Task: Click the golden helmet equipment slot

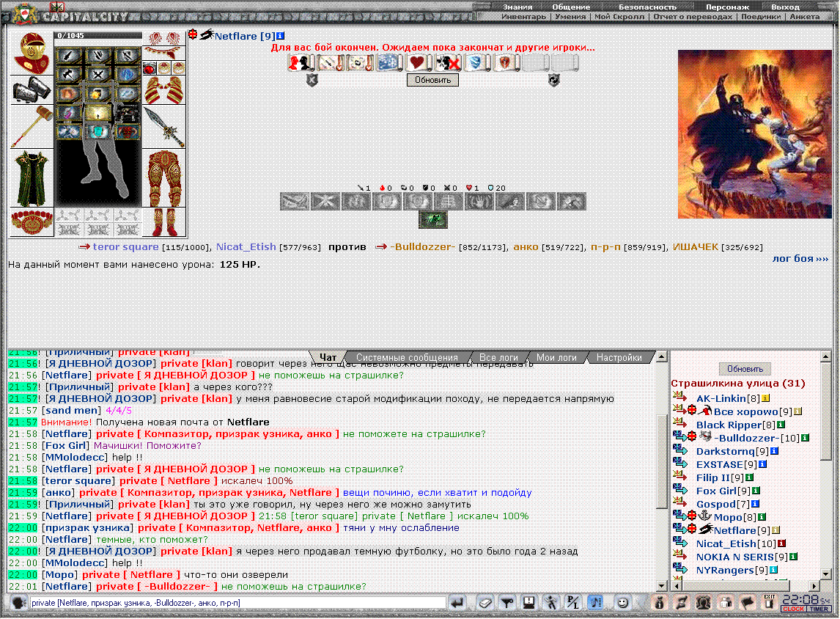Action: (x=32, y=53)
